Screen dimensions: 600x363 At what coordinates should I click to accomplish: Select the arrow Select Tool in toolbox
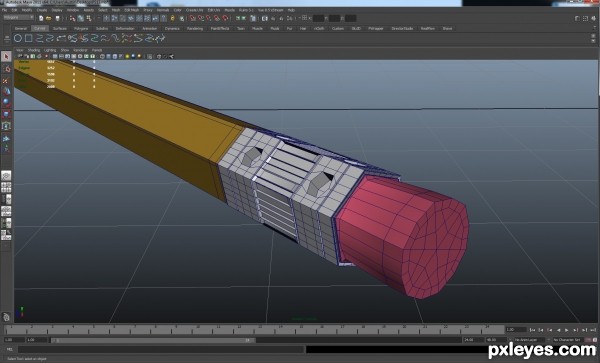[6, 57]
